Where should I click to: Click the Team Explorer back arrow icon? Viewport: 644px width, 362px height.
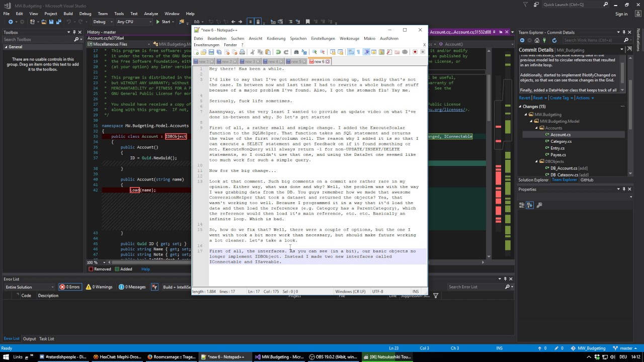[x=522, y=40]
